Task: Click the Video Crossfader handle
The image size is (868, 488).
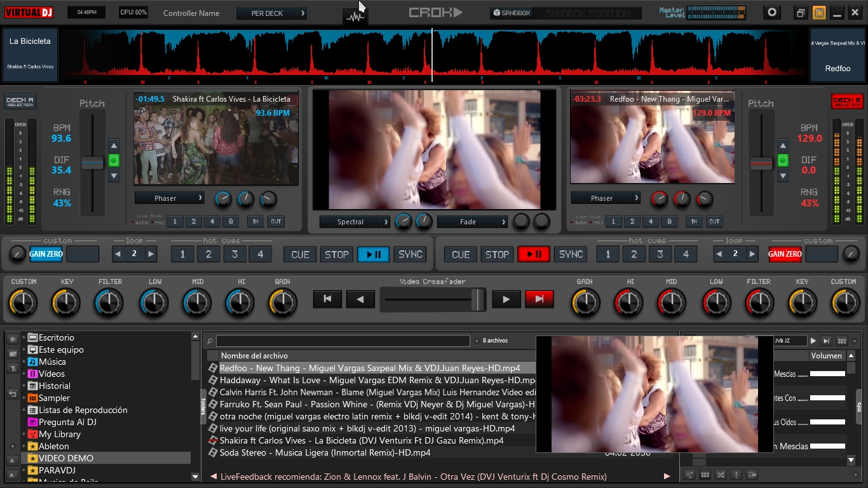Action: point(478,299)
